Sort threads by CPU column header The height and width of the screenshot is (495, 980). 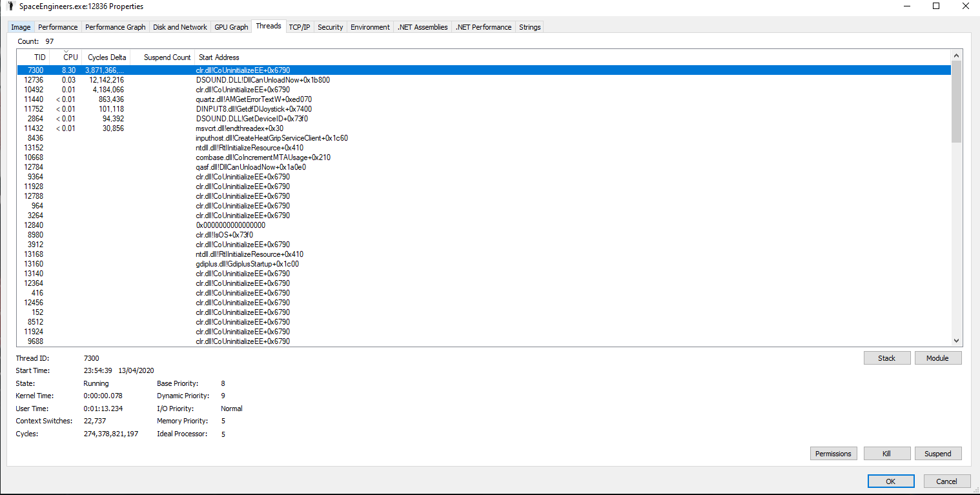point(70,57)
